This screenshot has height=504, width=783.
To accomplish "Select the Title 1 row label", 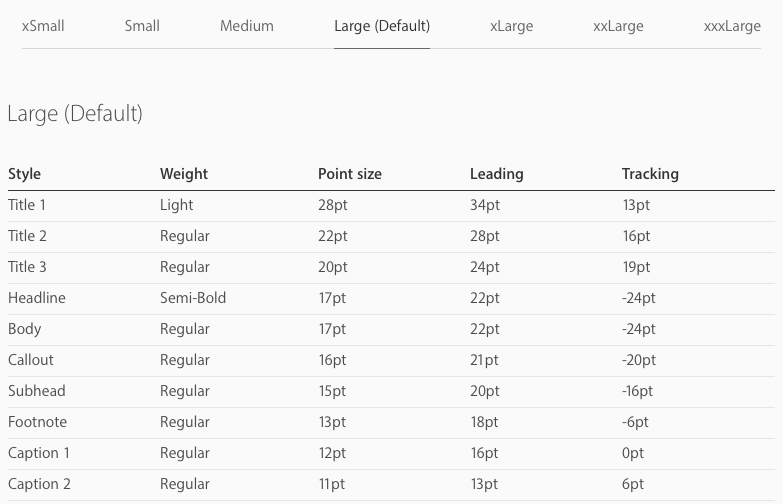I will [27, 205].
